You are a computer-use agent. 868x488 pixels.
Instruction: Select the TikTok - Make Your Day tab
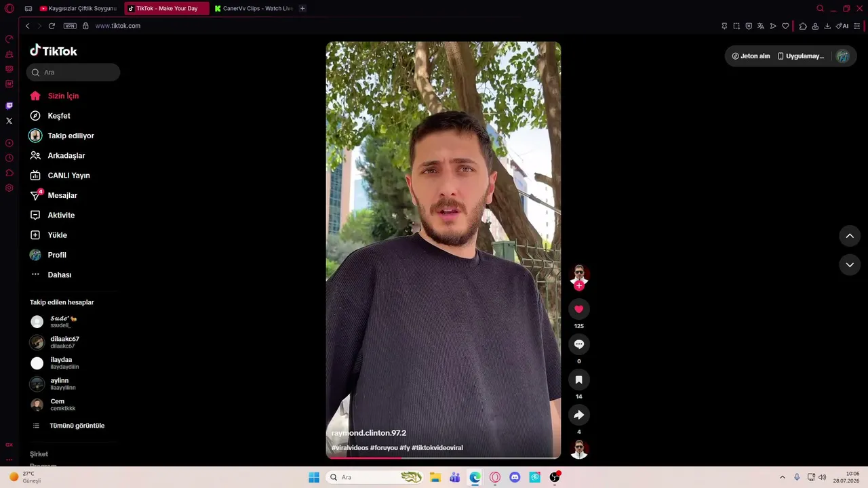pyautogui.click(x=167, y=8)
